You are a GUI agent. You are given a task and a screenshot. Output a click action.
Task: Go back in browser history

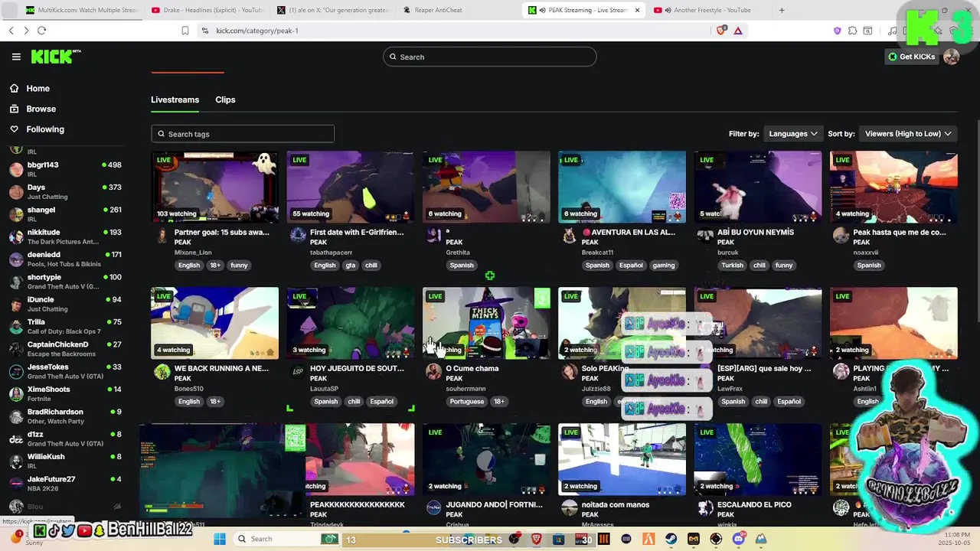11,31
